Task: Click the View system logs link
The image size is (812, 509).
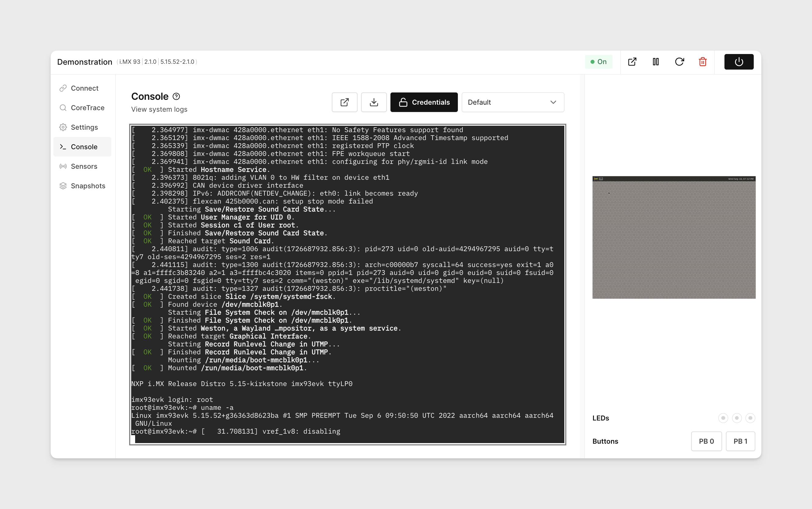Action: click(x=159, y=109)
